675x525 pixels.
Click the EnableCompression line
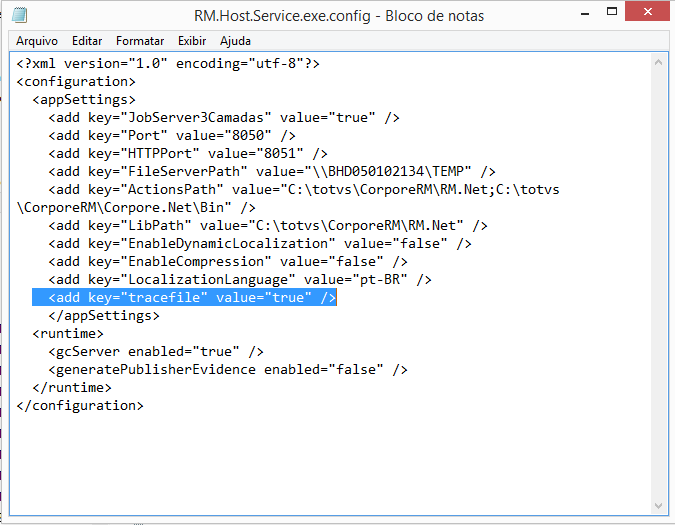tap(228, 262)
